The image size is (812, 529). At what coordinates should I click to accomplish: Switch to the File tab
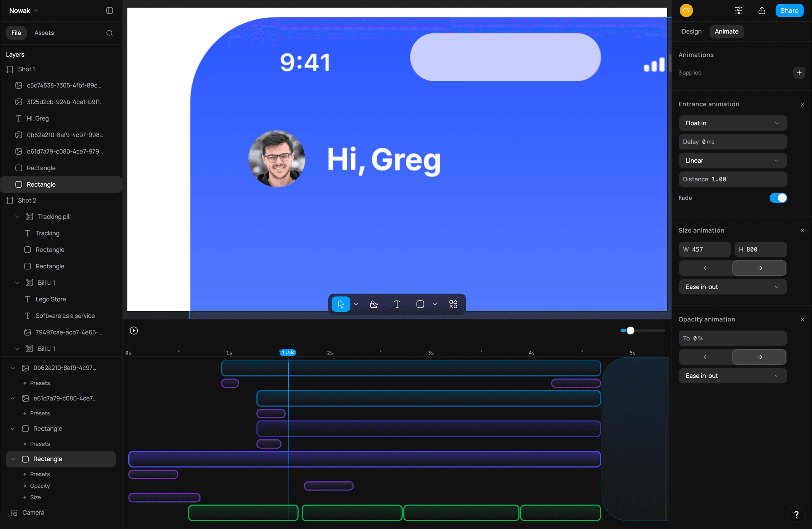(16, 33)
